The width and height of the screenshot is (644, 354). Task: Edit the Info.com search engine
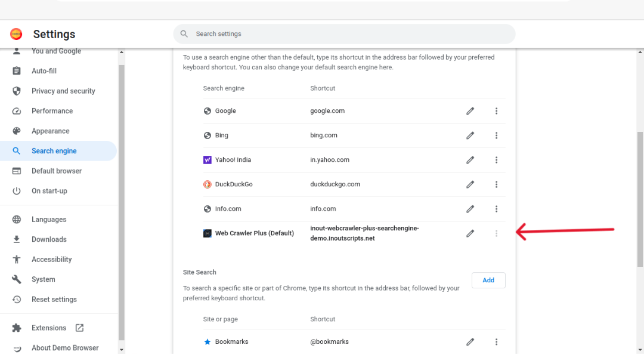(470, 209)
